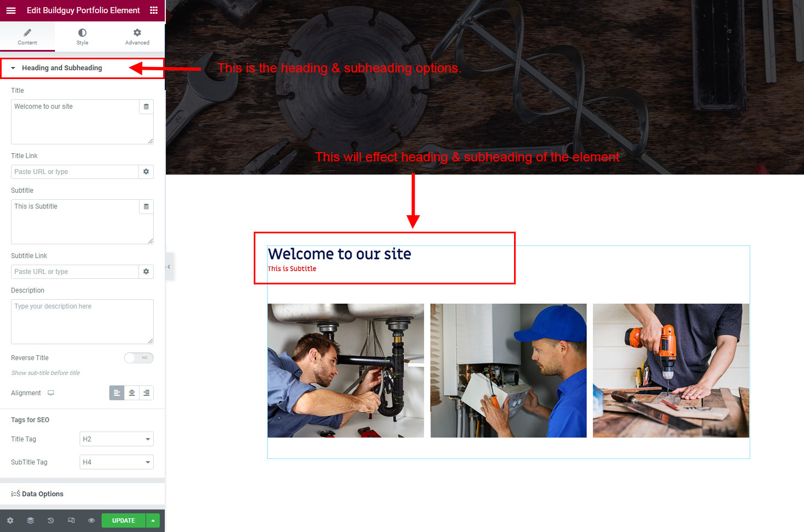The width and height of the screenshot is (804, 532).
Task: Open Responsive Mode icon in footer
Action: click(71, 520)
